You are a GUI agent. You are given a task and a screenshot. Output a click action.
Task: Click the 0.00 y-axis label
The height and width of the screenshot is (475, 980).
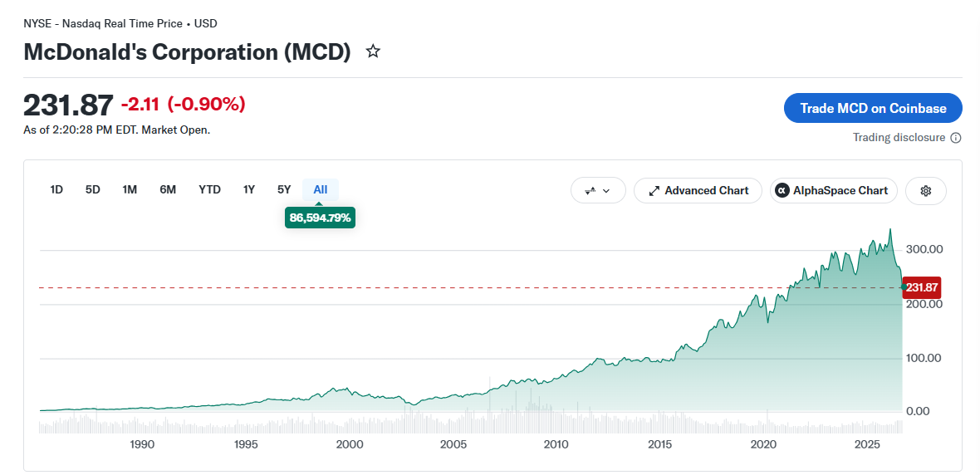pos(919,411)
